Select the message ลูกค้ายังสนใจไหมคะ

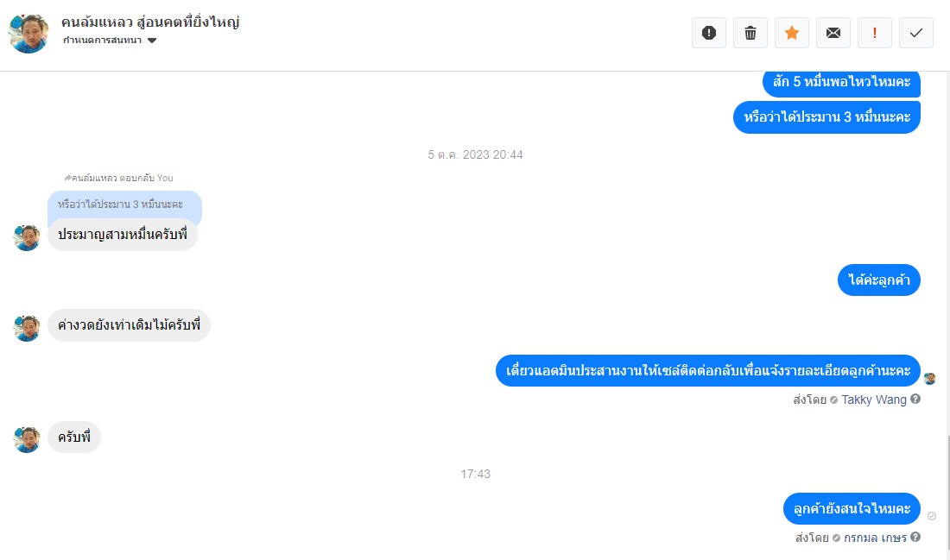click(852, 508)
